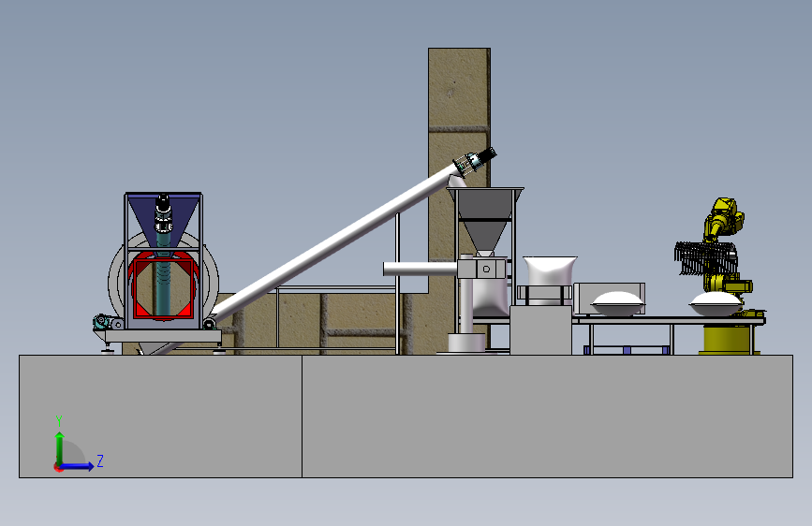Click the red origin point of the coordinate triad
Viewport: 812px width, 526px height.
[x=58, y=467]
